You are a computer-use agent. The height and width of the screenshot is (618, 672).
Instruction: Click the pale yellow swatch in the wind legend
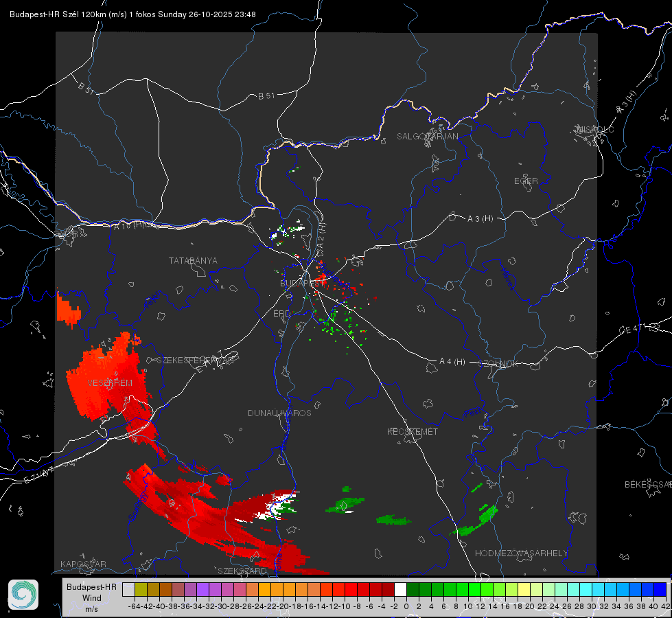coord(524,590)
